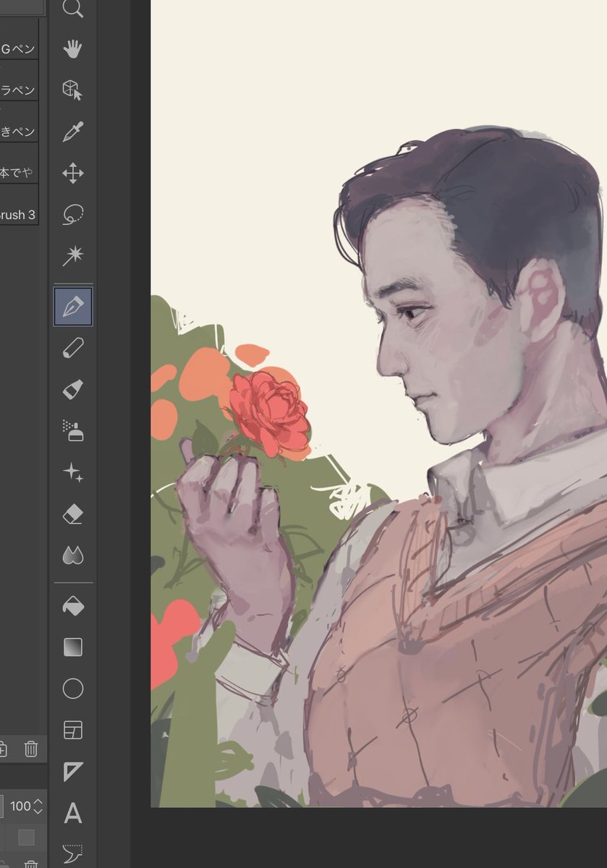Select the Eyedropper tool
This screenshot has height=868, width=607.
tap(73, 132)
